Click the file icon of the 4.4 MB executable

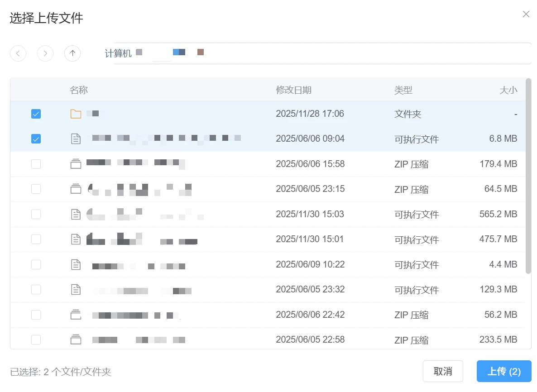76,265
